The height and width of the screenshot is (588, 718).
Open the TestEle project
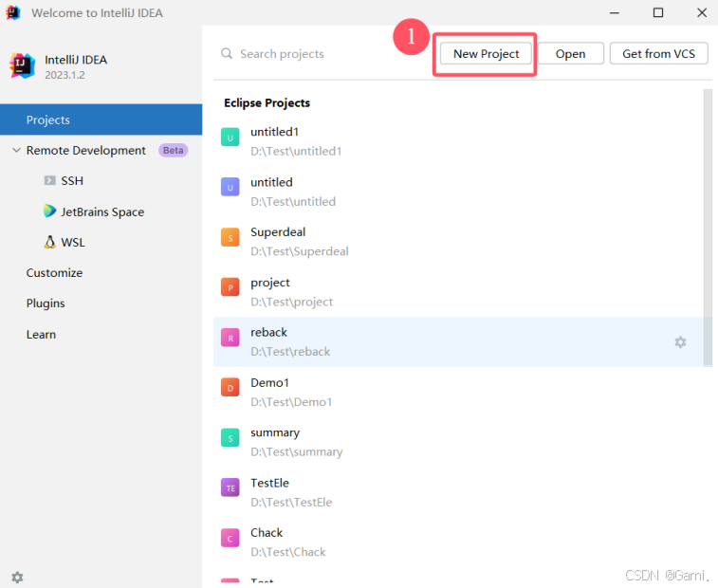pos(458,492)
